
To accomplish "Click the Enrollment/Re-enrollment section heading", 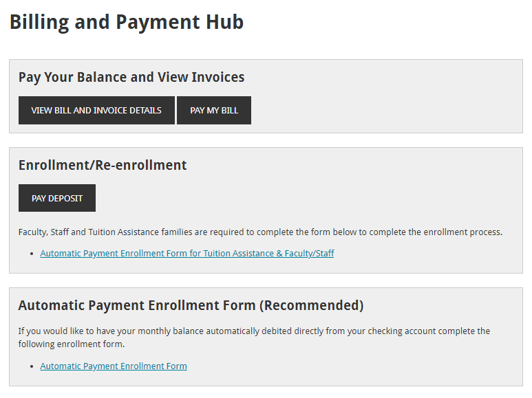I will (x=103, y=165).
